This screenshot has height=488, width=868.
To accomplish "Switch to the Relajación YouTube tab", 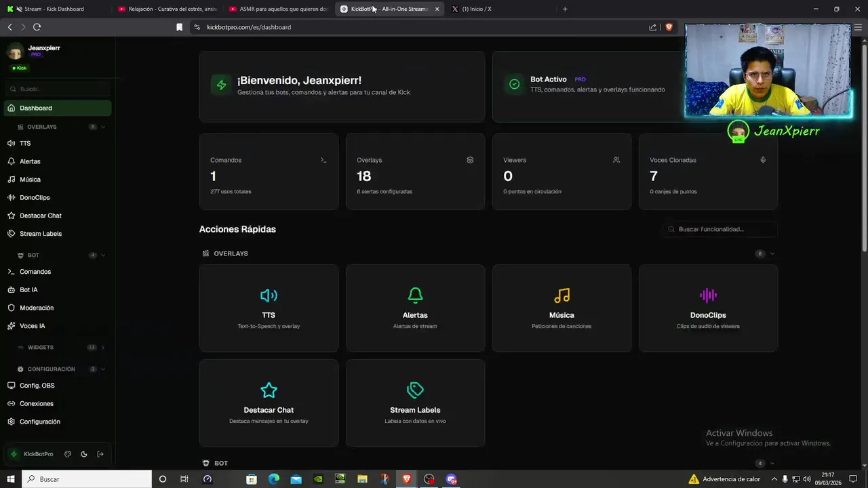I will click(167, 9).
